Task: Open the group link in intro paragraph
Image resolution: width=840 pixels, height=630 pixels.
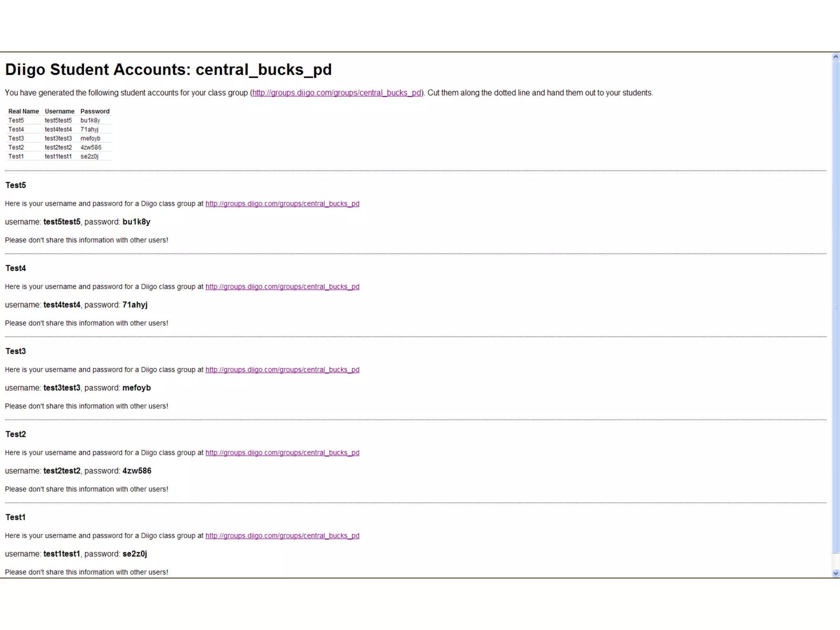Action: click(336, 93)
